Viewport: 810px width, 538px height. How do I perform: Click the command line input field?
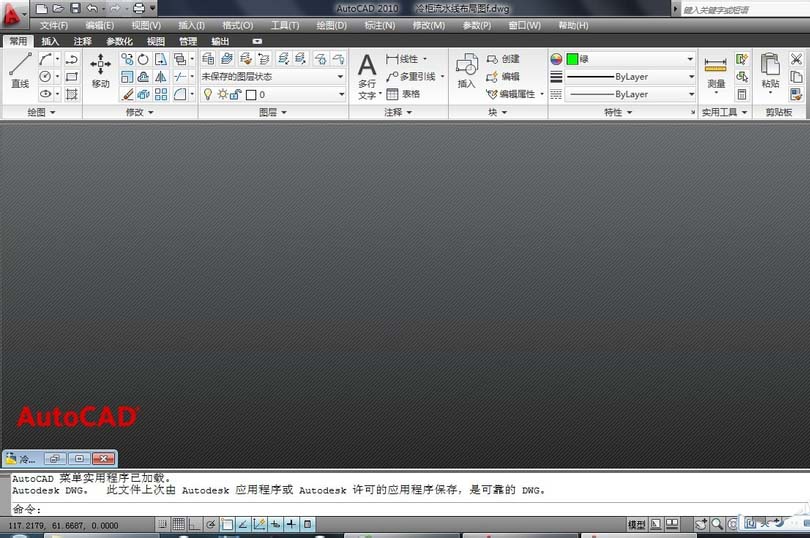coord(408,509)
